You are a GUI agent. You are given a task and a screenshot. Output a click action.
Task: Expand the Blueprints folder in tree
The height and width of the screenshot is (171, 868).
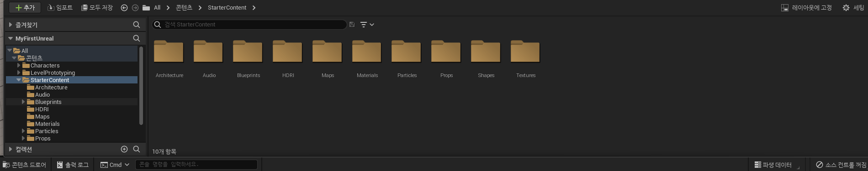pyautogui.click(x=23, y=102)
